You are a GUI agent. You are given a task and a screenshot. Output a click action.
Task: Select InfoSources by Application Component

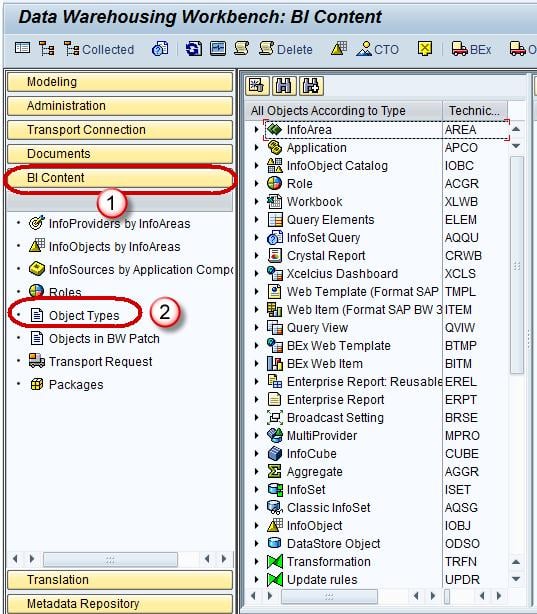(x=130, y=269)
